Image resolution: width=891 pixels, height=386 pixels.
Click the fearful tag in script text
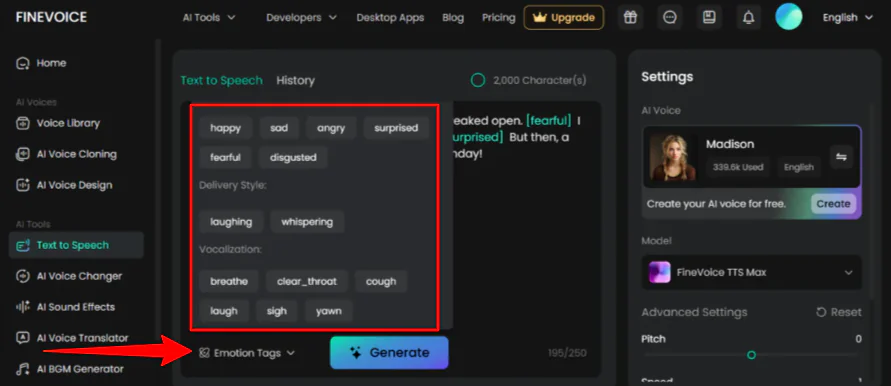[548, 121]
